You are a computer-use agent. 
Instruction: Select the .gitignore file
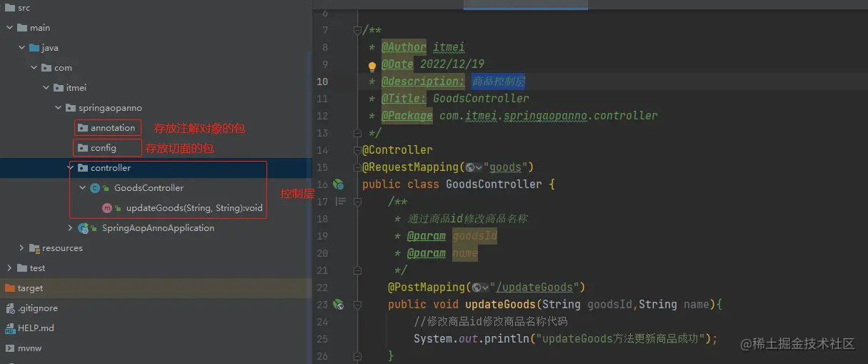tap(38, 308)
